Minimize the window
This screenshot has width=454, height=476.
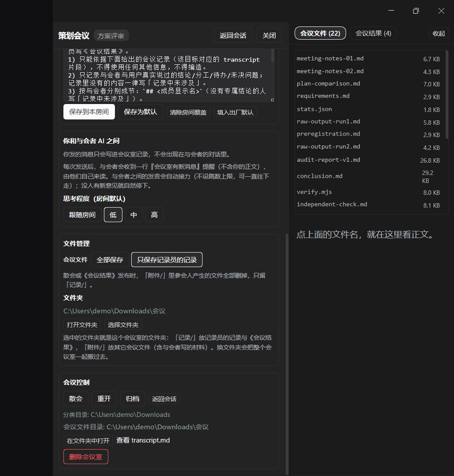(391, 11)
